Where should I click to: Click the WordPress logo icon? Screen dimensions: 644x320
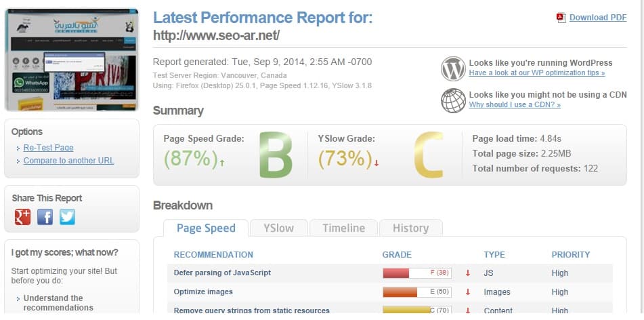pyautogui.click(x=453, y=68)
